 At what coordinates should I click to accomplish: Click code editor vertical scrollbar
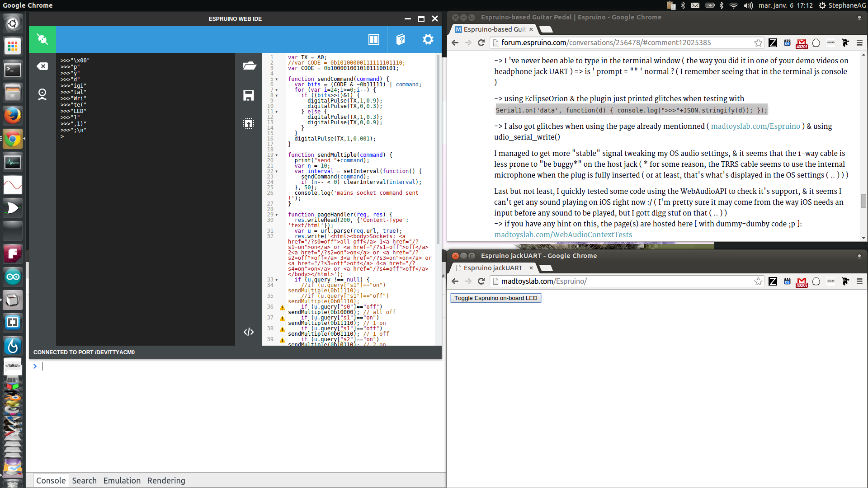click(x=438, y=149)
